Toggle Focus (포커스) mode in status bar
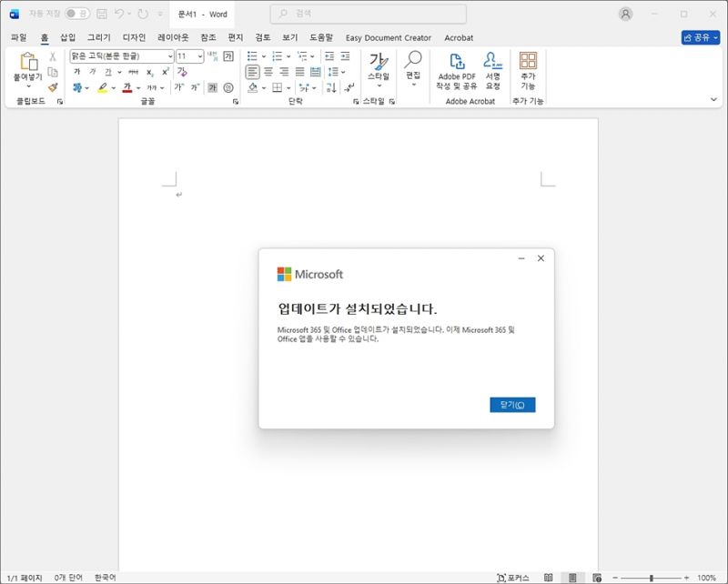This screenshot has height=584, width=728. click(x=512, y=578)
